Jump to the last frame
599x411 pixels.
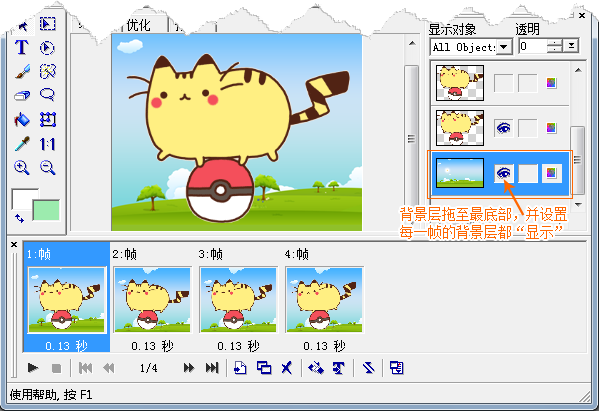(x=212, y=368)
